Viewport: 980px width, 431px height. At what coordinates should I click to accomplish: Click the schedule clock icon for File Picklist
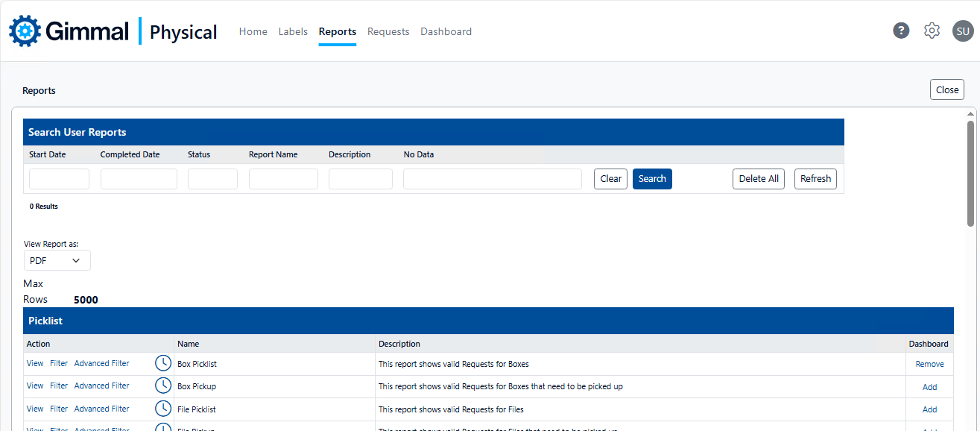[x=163, y=409]
